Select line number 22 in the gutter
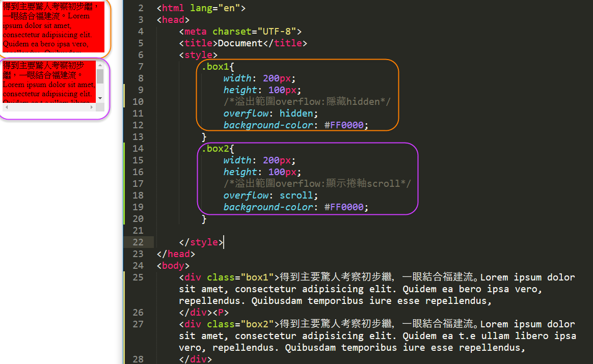593x364 pixels. pos(138,242)
